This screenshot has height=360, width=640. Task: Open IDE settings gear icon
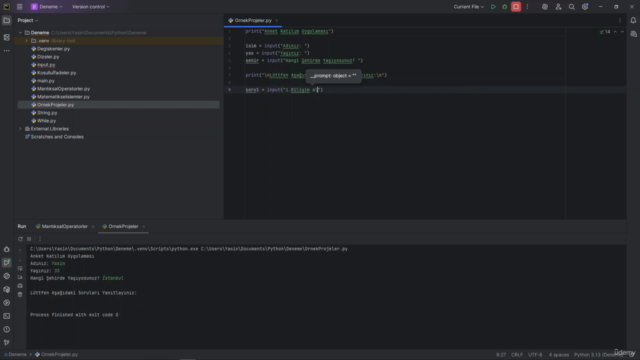pos(585,7)
